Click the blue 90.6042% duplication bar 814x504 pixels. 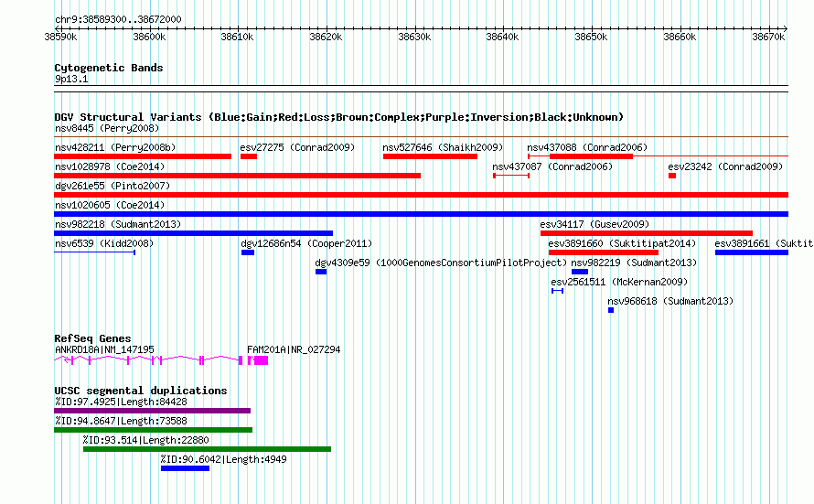pyautogui.click(x=186, y=468)
